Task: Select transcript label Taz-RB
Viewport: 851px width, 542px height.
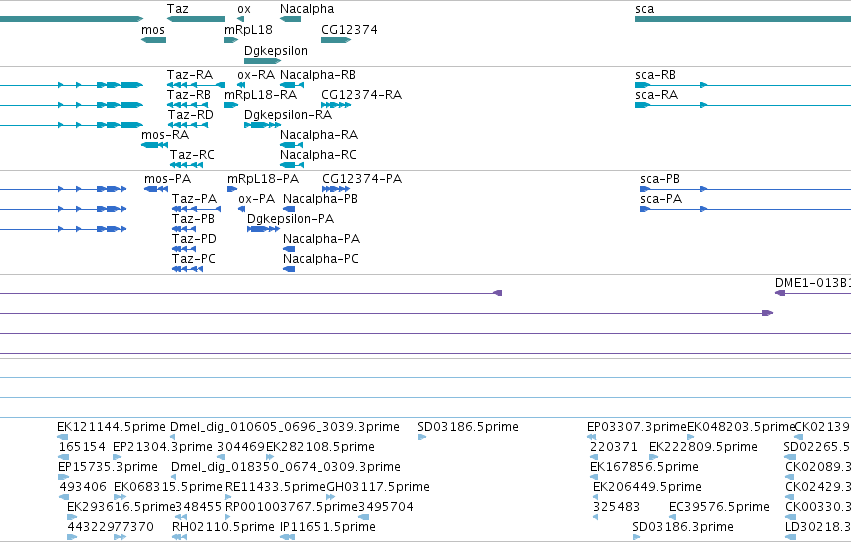Action: click(188, 95)
